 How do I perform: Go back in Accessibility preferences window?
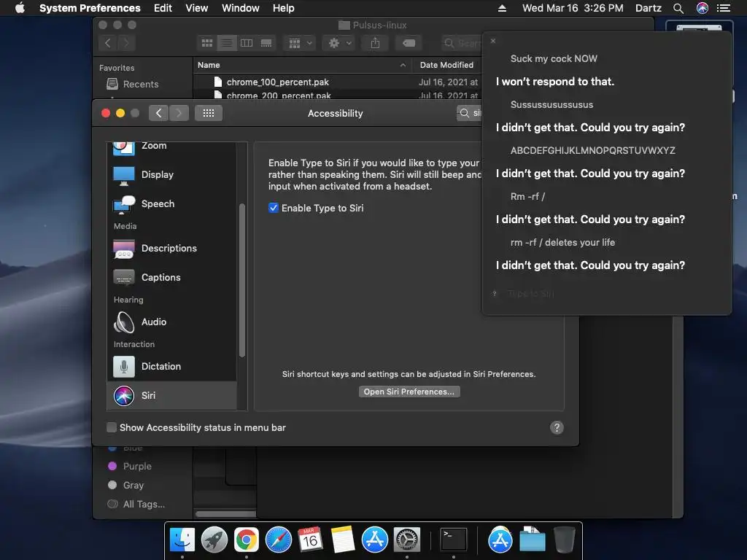point(158,113)
